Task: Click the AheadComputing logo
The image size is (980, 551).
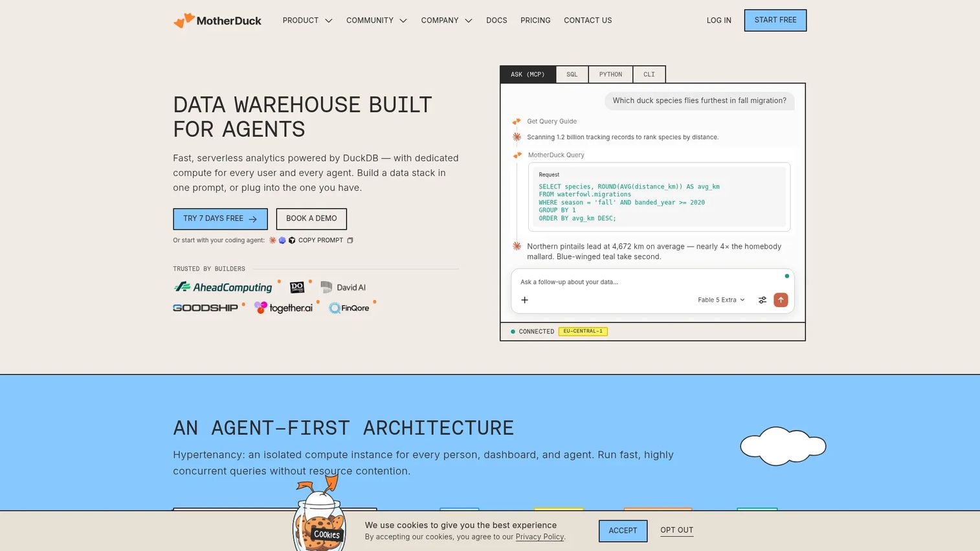Action: pyautogui.click(x=223, y=287)
